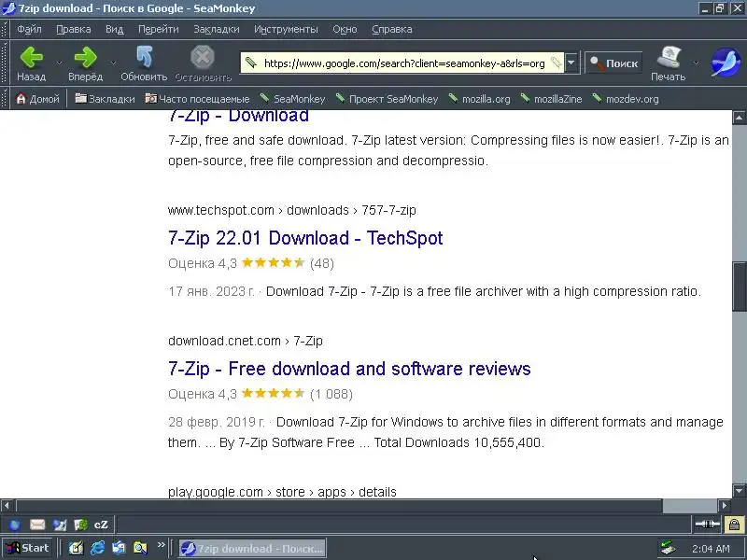Open the Проект SeaMonkey bookmark

tap(387, 99)
